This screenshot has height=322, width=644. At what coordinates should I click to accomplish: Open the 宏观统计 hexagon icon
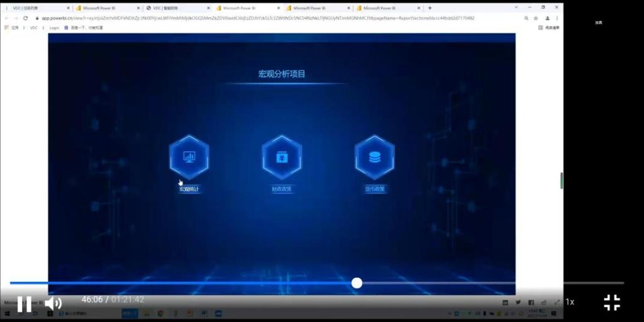[x=189, y=157]
